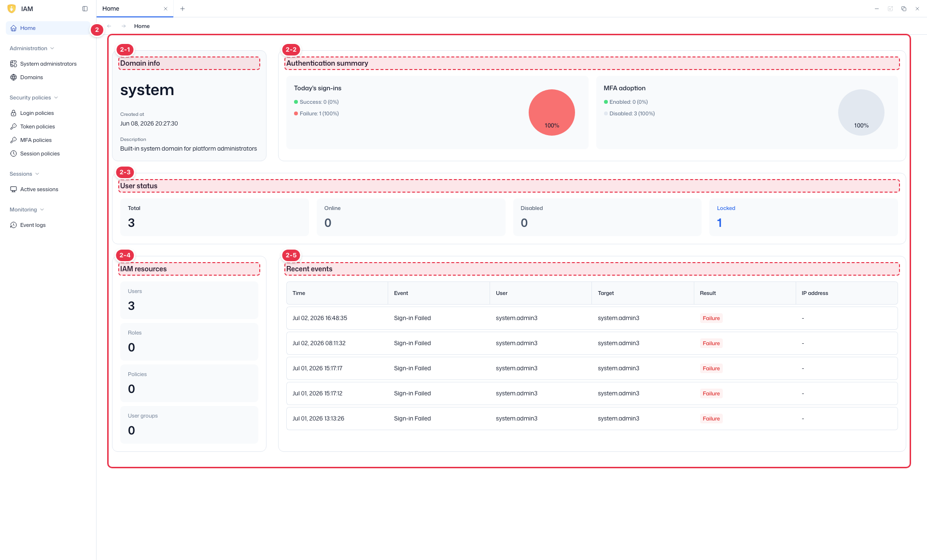Open the Total users card
This screenshot has width=927, height=560.
(214, 217)
